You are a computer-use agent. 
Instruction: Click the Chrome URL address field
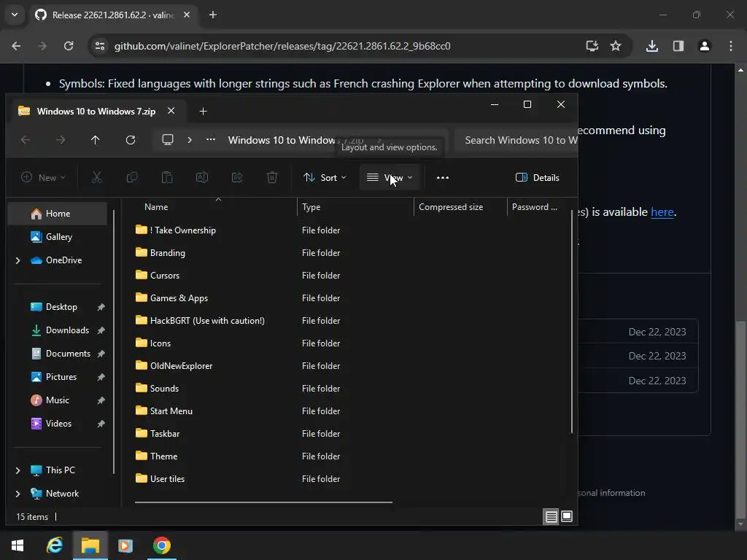click(x=282, y=46)
